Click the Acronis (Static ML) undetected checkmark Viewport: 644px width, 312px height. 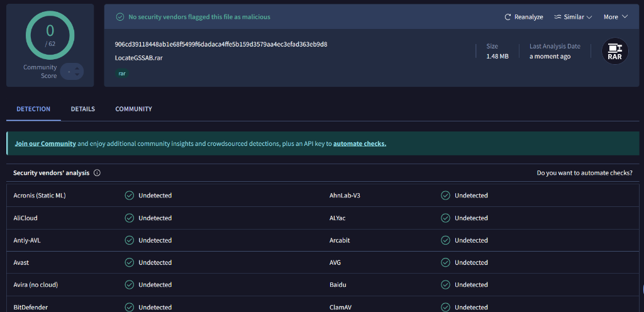(x=130, y=196)
